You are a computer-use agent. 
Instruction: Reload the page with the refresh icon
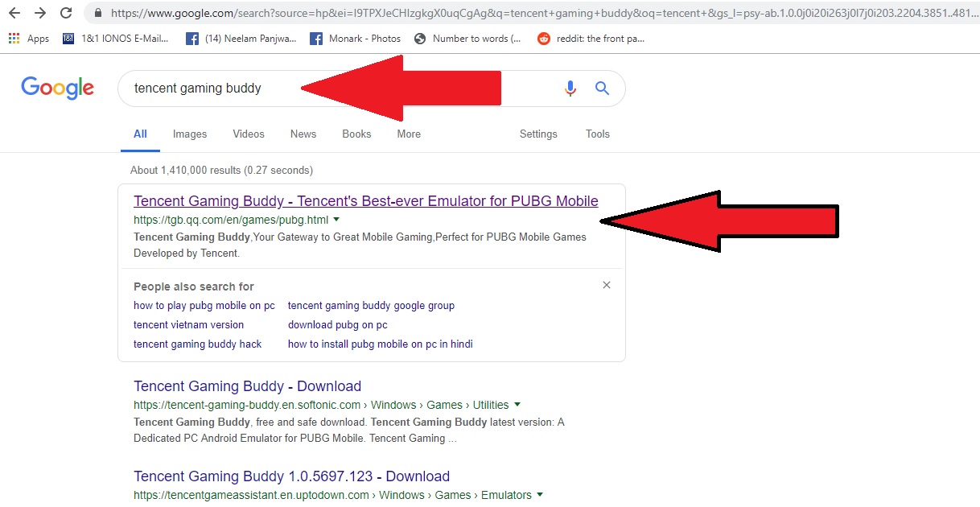click(x=66, y=13)
